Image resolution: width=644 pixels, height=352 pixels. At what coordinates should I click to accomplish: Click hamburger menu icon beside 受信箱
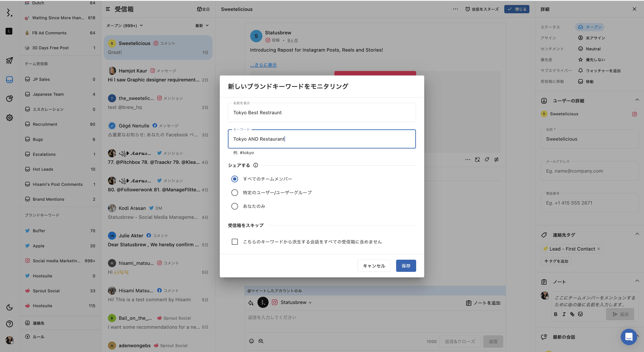[x=108, y=9]
